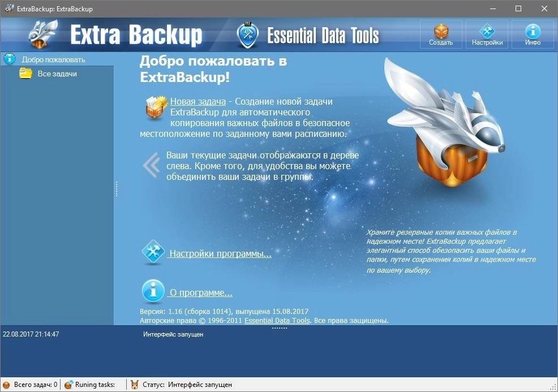The height and width of the screenshot is (392, 558).
Task: Click the Статус: Интерфейс запущен status text
Action: pos(187,385)
